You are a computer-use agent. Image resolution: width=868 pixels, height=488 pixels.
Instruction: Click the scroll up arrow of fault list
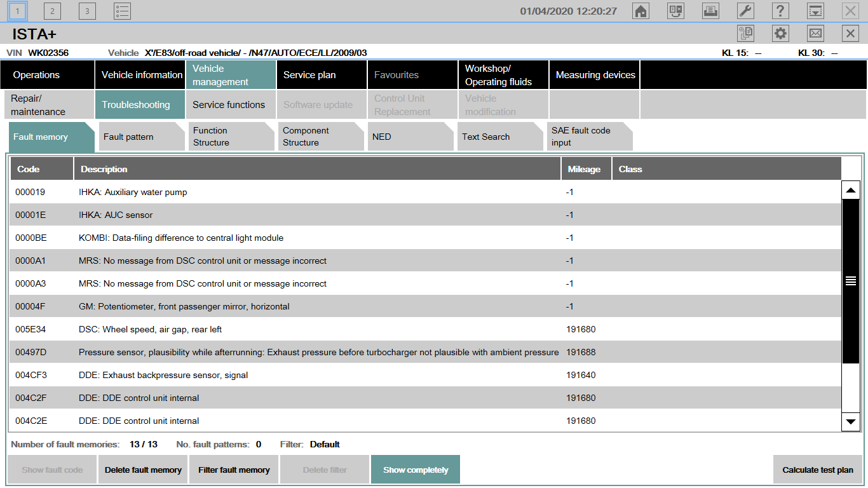point(851,190)
